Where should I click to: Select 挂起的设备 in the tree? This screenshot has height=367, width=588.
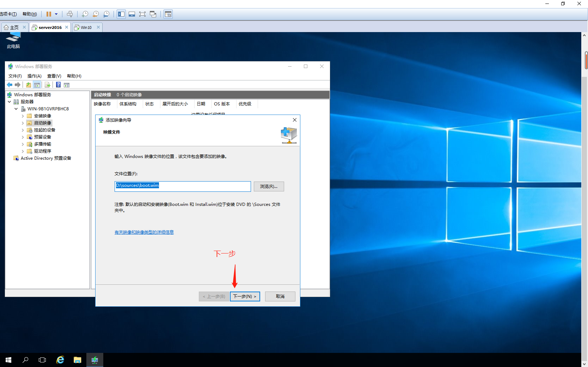coord(44,130)
